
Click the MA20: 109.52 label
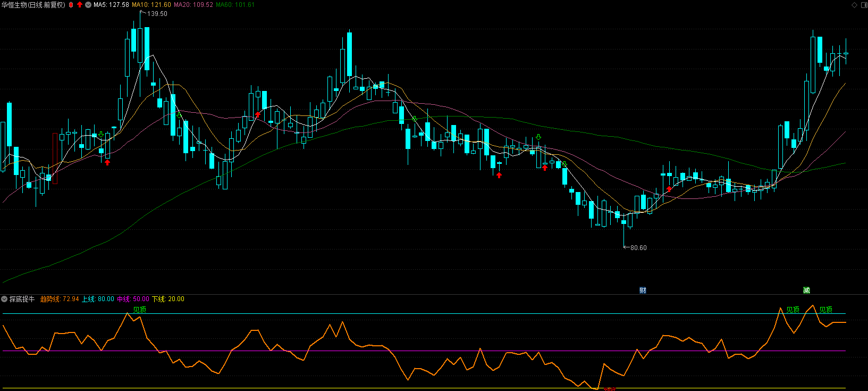(x=193, y=5)
